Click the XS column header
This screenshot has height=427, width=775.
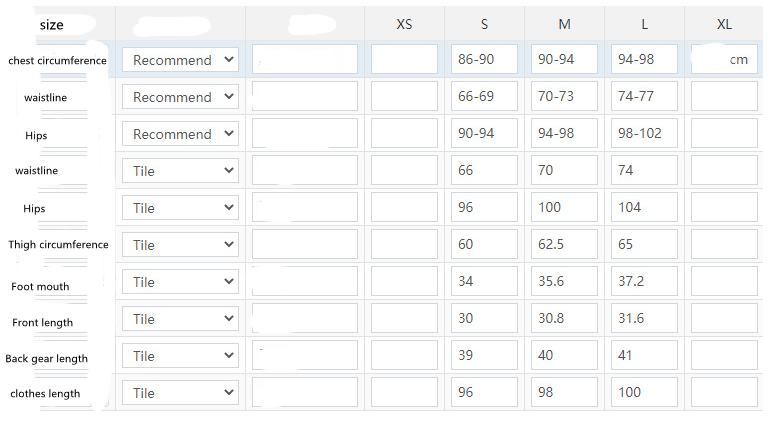404,24
